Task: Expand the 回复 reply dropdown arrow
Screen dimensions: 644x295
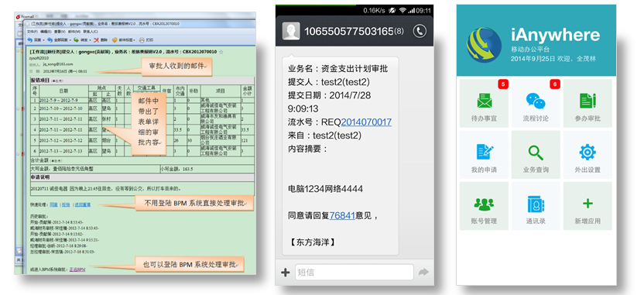Action: (43, 39)
